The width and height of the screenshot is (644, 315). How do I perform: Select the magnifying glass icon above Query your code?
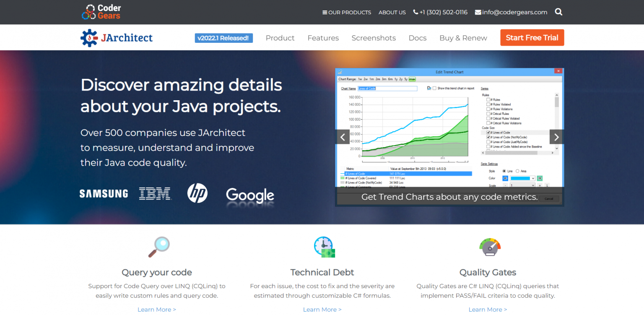click(158, 247)
